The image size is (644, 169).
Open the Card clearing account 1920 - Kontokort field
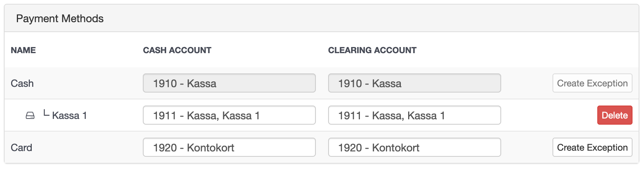[x=414, y=147]
